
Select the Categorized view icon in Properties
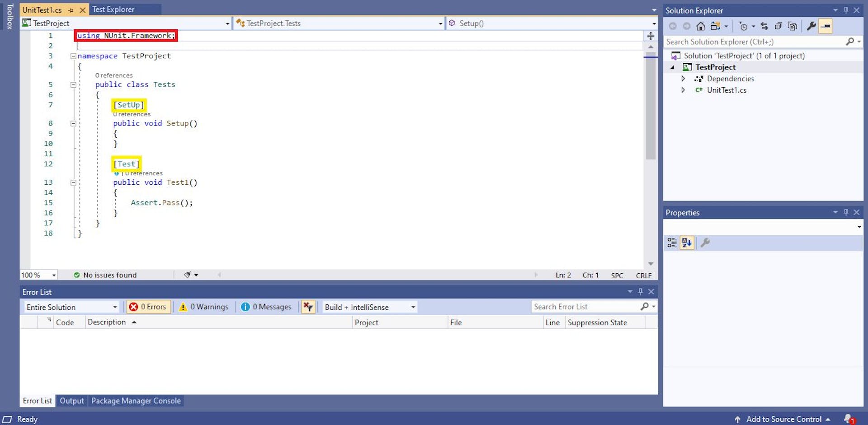pyautogui.click(x=671, y=243)
